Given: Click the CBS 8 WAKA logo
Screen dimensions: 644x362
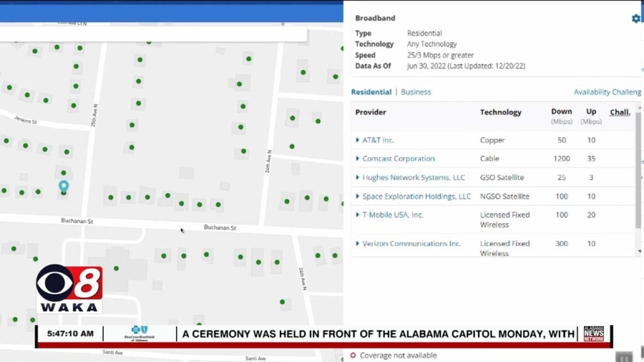Looking at the screenshot, I should pos(69,288).
